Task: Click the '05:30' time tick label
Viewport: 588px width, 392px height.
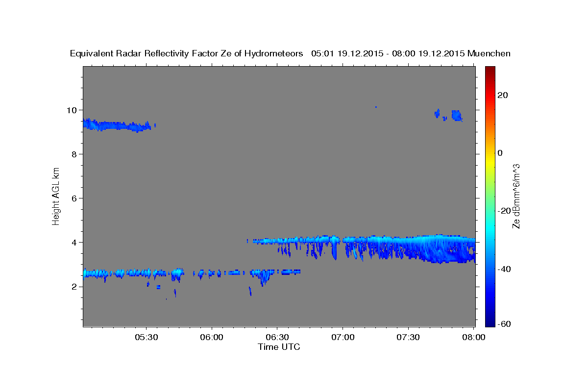Action: [147, 338]
